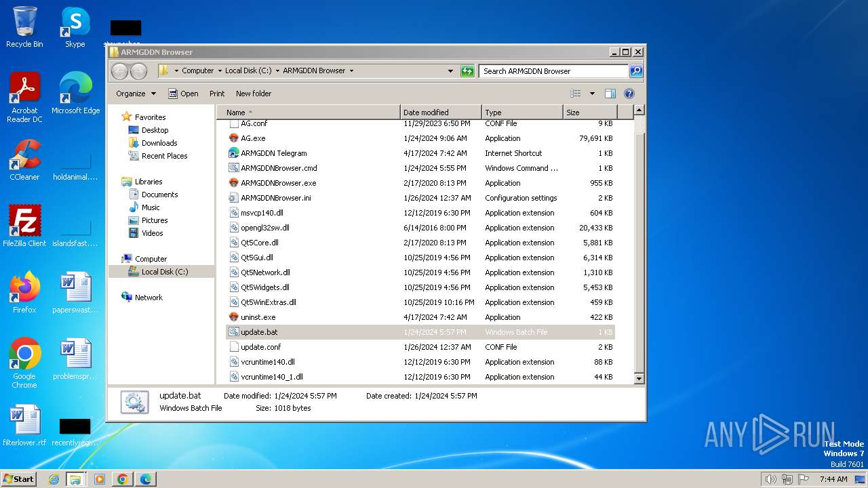Select Documents library in the sidebar
Screen dimensions: 868x488
159,195
